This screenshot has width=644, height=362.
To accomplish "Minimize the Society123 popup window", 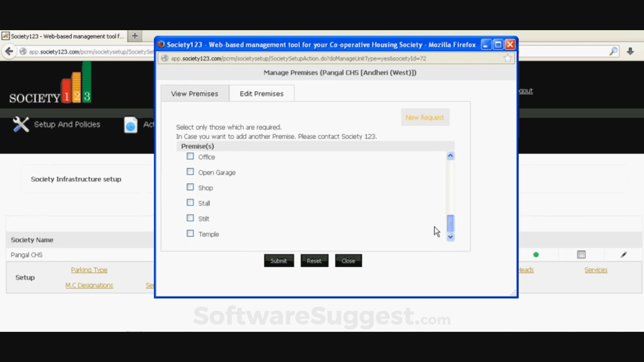I will [x=487, y=45].
